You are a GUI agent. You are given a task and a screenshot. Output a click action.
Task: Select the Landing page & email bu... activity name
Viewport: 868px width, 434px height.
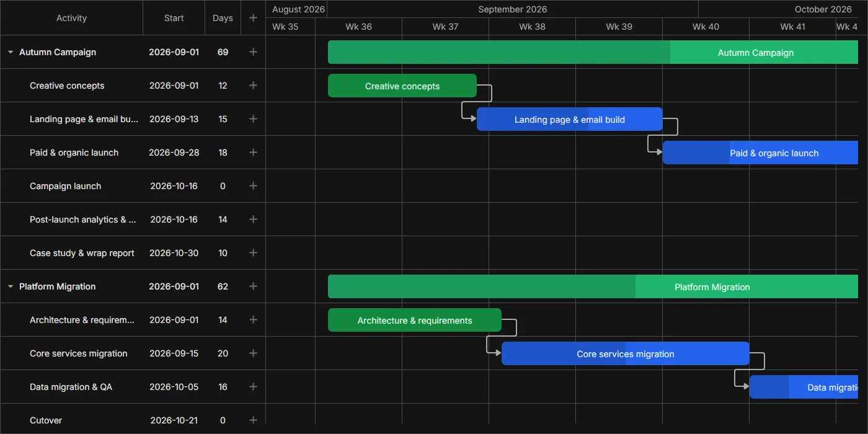pyautogui.click(x=84, y=119)
